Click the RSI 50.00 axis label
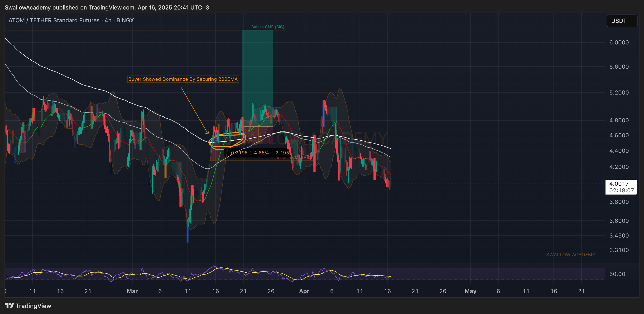This screenshot has height=314, width=644. (617, 274)
